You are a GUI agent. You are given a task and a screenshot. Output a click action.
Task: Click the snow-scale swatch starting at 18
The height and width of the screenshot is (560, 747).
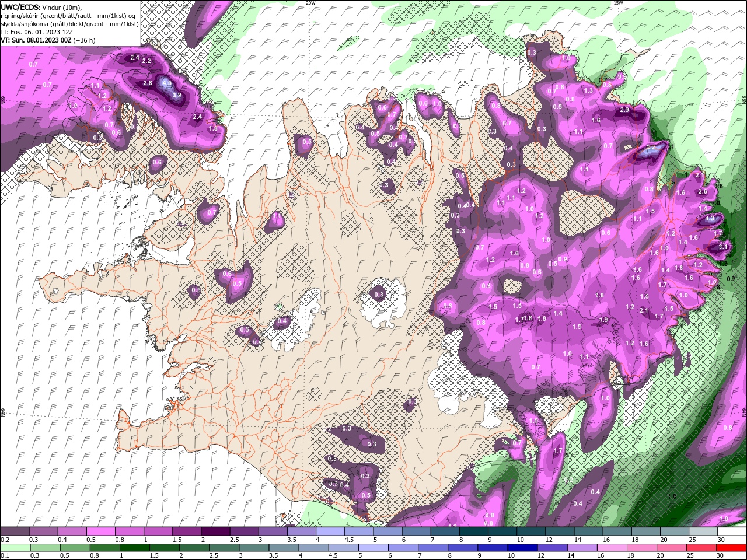click(x=646, y=531)
